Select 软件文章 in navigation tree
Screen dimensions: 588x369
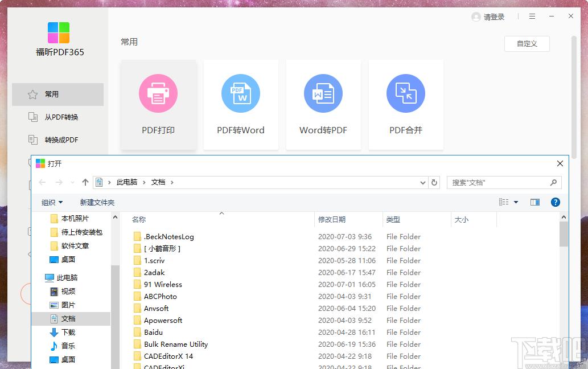pyautogui.click(x=75, y=246)
